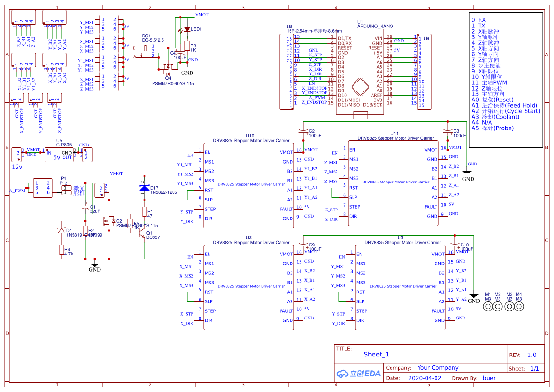
Task: Click the drawn-by name 'buer'
Action: point(490,378)
